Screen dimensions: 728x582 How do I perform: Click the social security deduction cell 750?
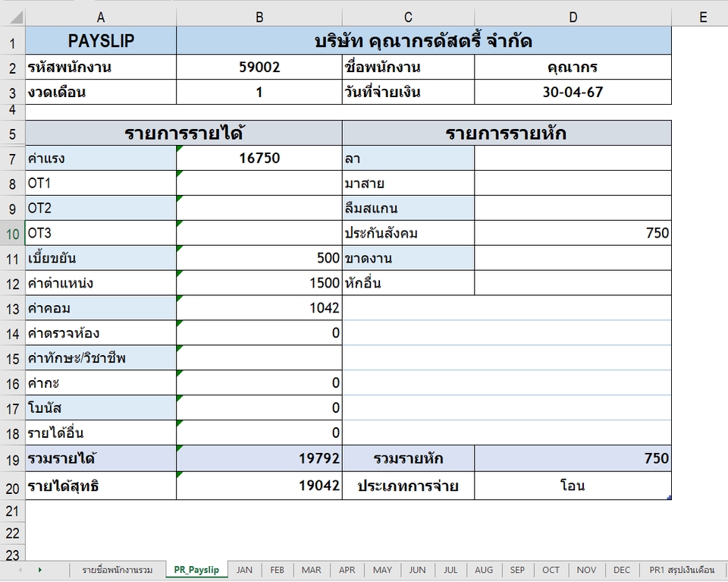coord(573,233)
